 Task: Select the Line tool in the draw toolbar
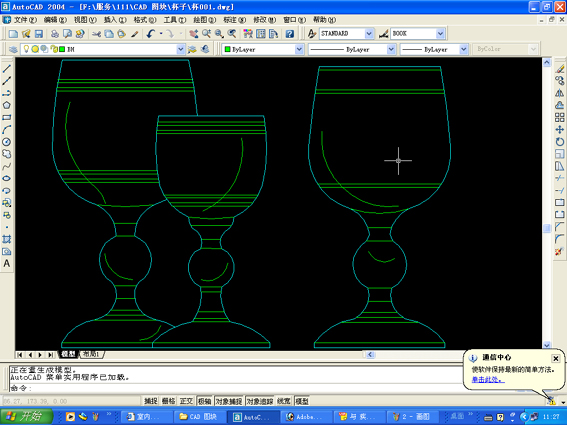[7, 68]
